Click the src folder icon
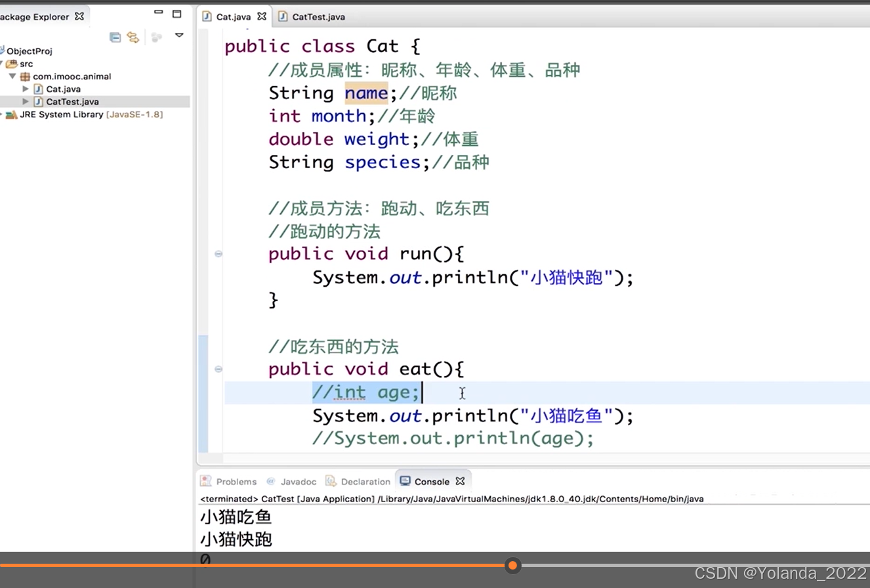The image size is (870, 588). click(x=11, y=64)
